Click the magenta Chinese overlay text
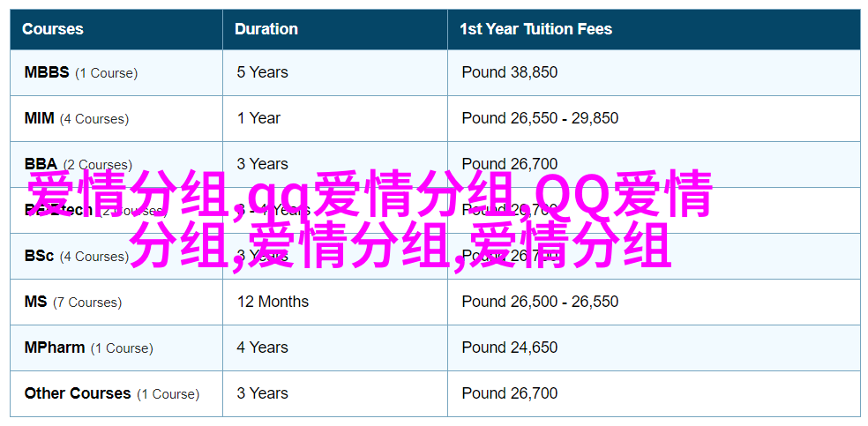This screenshot has height=426, width=868. [370, 220]
